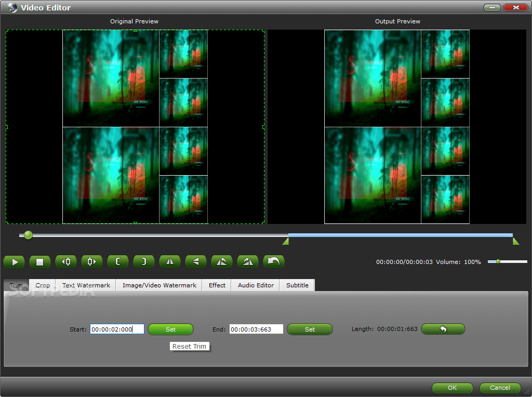Open the Audio Editor tab

(256, 285)
